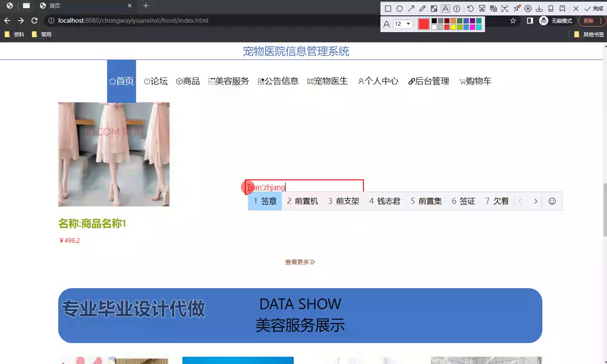Choose IME candidate 6 签证
The width and height of the screenshot is (607, 364).
464,201
